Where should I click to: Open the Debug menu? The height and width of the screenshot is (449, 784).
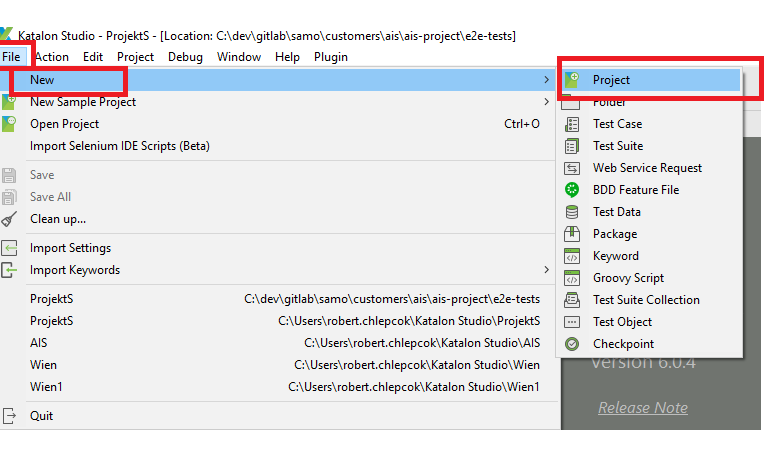[x=186, y=57]
